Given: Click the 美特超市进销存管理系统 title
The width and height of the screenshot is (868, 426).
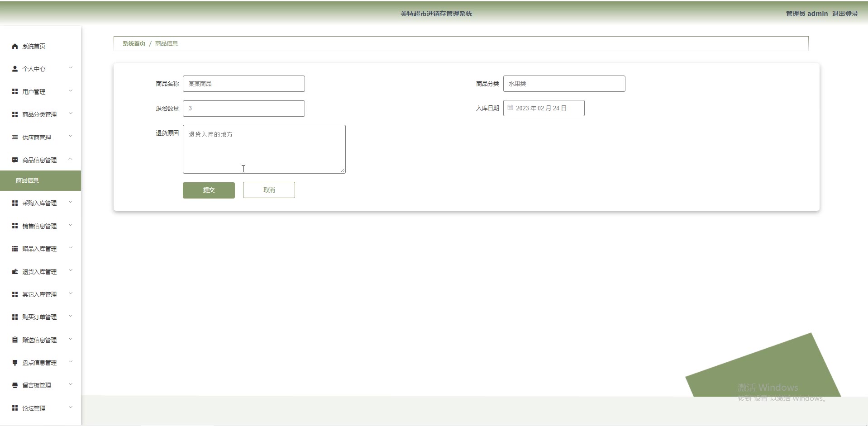Looking at the screenshot, I should 436,14.
